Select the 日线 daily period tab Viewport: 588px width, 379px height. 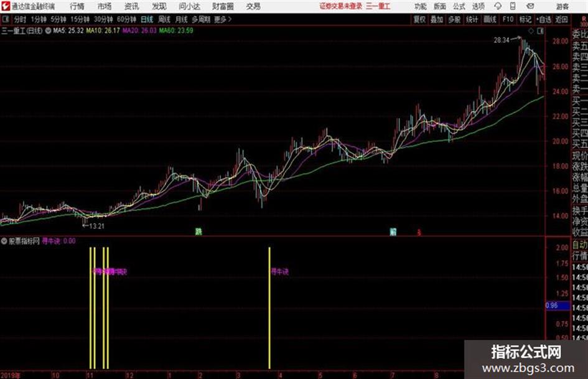click(147, 19)
